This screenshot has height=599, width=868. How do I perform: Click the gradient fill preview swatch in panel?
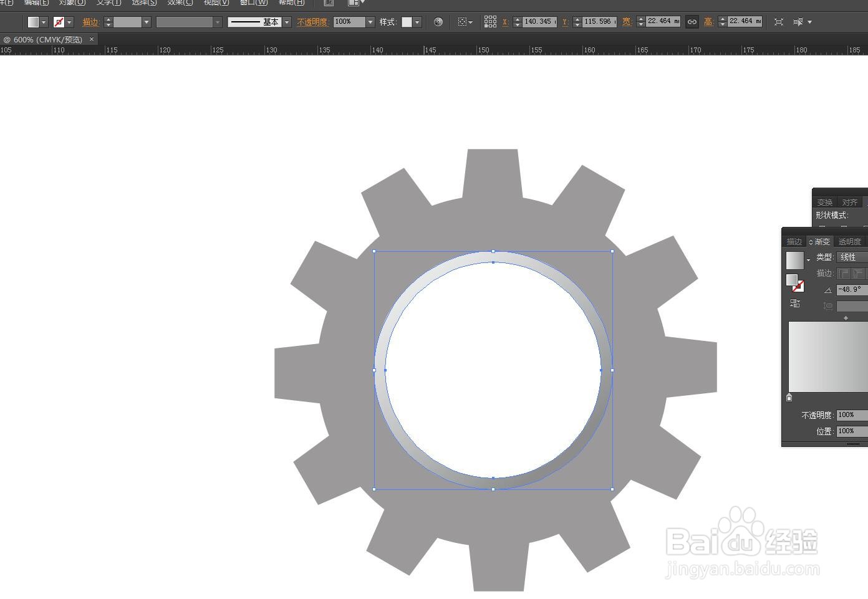(795, 260)
